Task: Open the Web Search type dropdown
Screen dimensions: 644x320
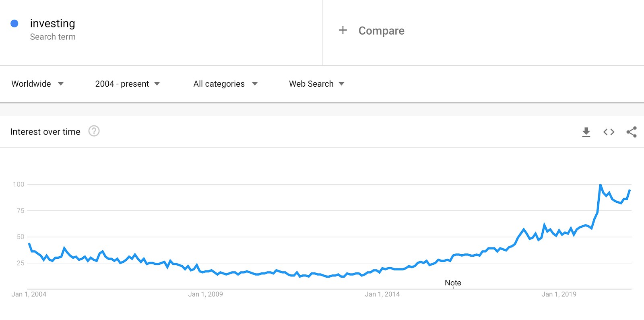Action: click(x=317, y=84)
